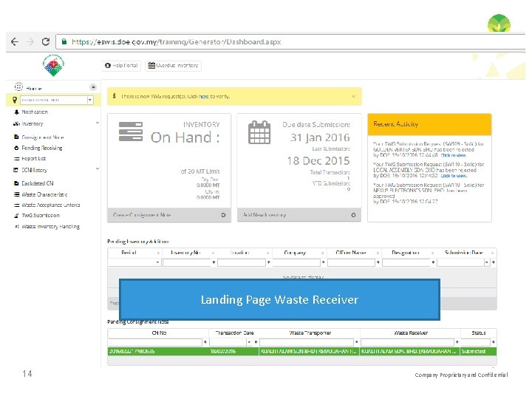Click the Company filter input

[x=296, y=262]
